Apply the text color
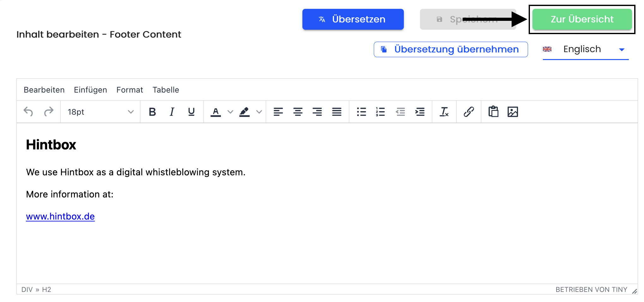 tap(216, 112)
